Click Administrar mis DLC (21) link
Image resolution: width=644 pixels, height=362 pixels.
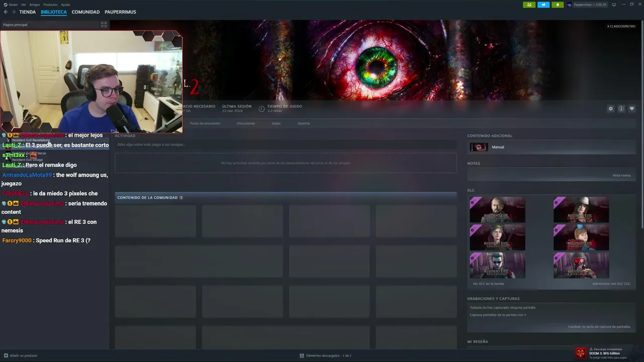611,284
